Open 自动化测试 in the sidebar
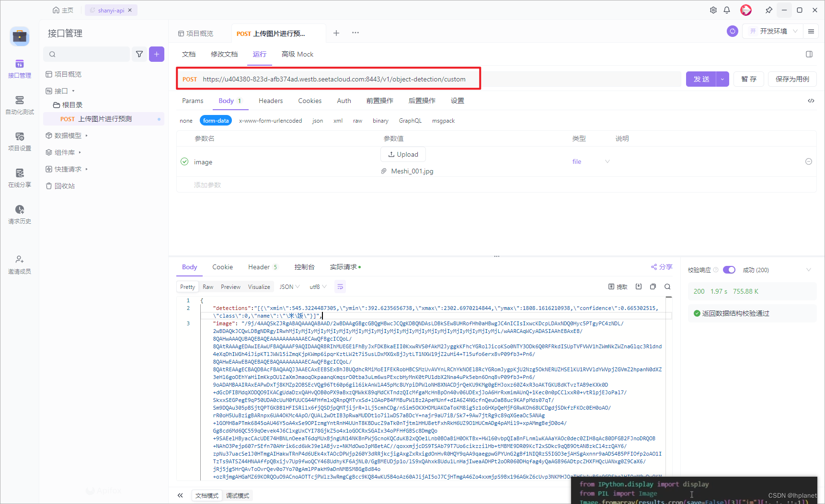Screen dimensions: 825x504 [20, 105]
